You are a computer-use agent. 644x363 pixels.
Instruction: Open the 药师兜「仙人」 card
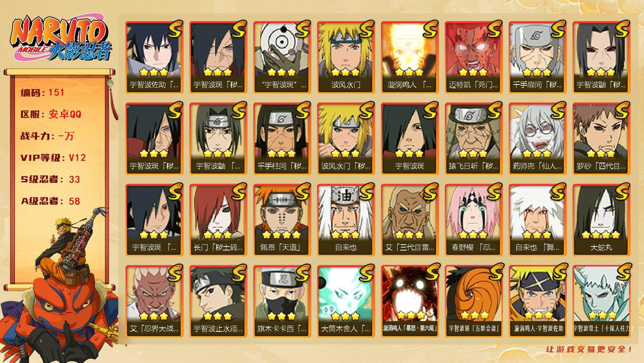point(537,139)
